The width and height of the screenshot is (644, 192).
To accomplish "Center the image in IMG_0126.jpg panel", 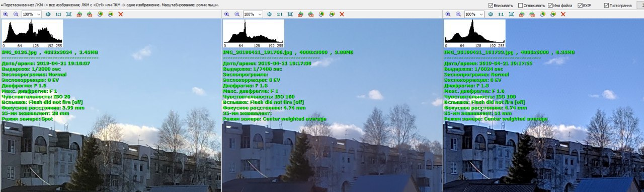I will click(x=48, y=14).
